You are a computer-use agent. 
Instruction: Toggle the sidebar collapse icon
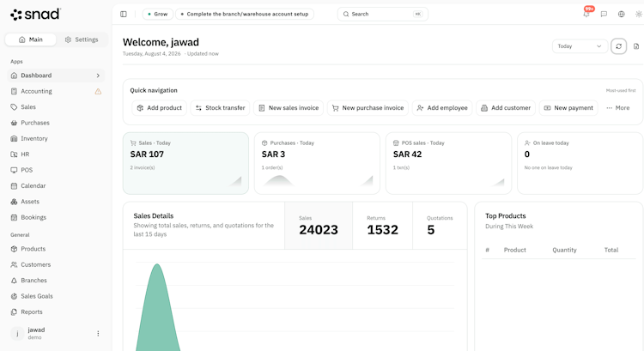pos(123,14)
